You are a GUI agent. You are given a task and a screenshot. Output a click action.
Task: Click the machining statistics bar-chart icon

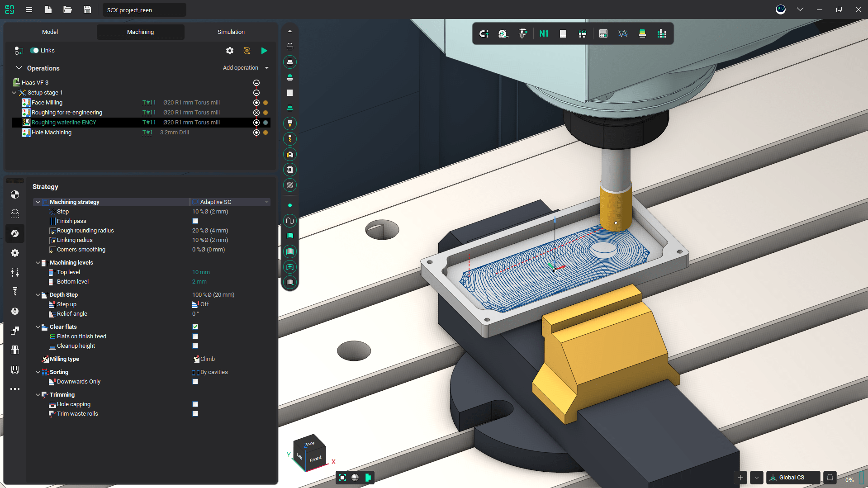(662, 33)
